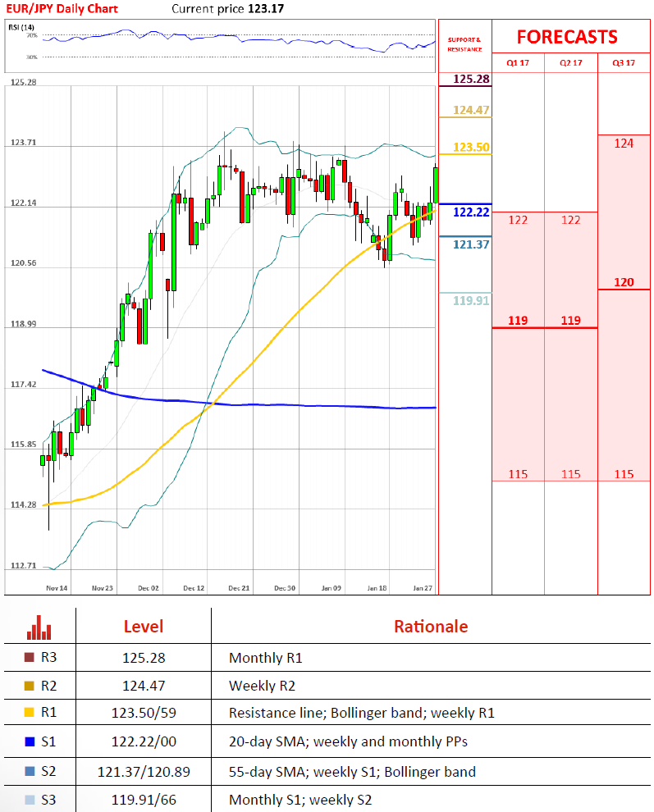Click the S2 steel blue color swatch
654x812 pixels.
[x=30, y=771]
